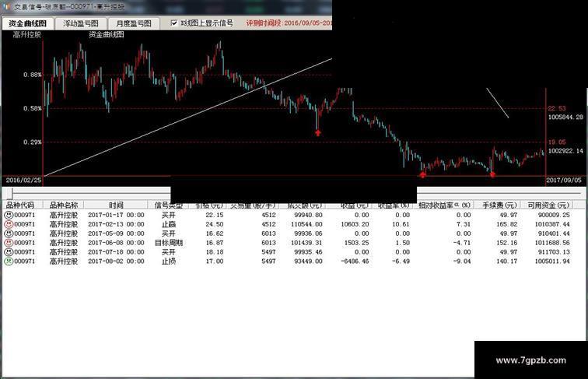Click the price cell 16.62
This screenshot has width=588, height=379.
pos(215,233)
